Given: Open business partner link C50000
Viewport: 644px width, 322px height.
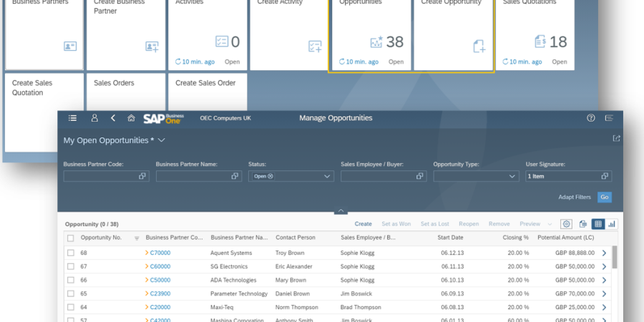Looking at the screenshot, I should (160, 280).
